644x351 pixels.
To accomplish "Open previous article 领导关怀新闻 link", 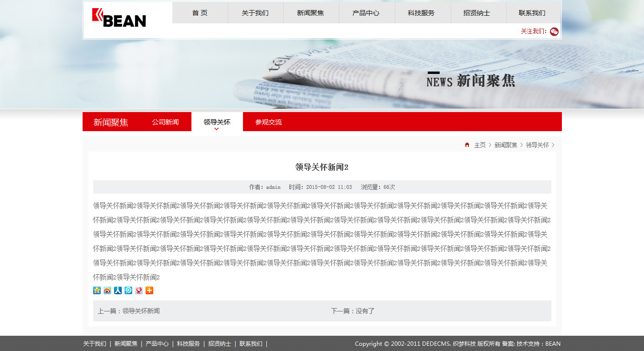I will (x=141, y=311).
